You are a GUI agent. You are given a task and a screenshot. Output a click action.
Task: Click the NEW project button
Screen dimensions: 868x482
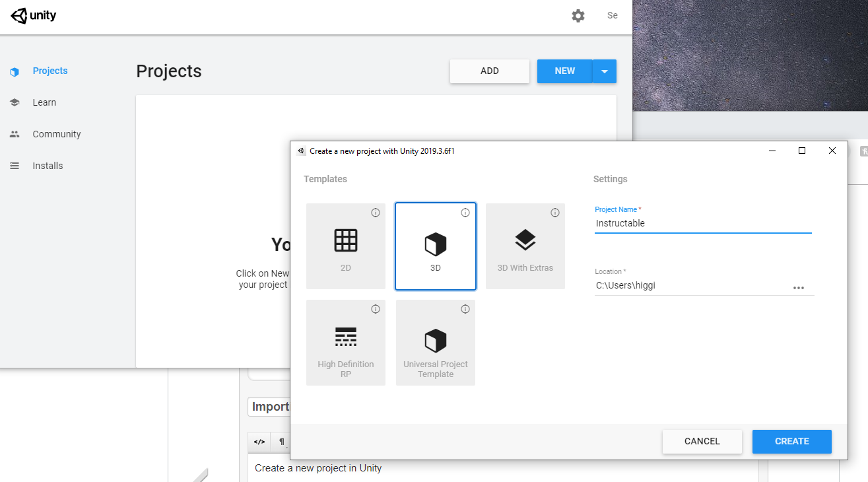pos(565,71)
